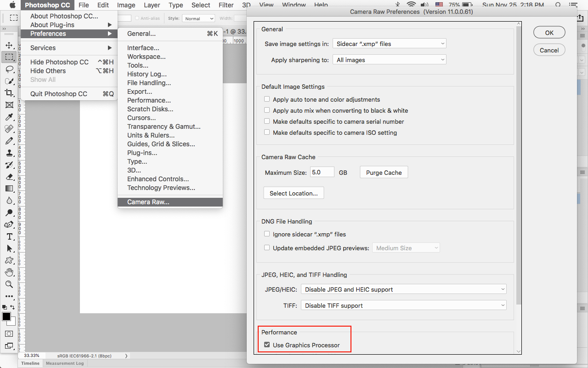The width and height of the screenshot is (588, 368).
Task: Select the Horizontal Type tool
Action: (9, 236)
